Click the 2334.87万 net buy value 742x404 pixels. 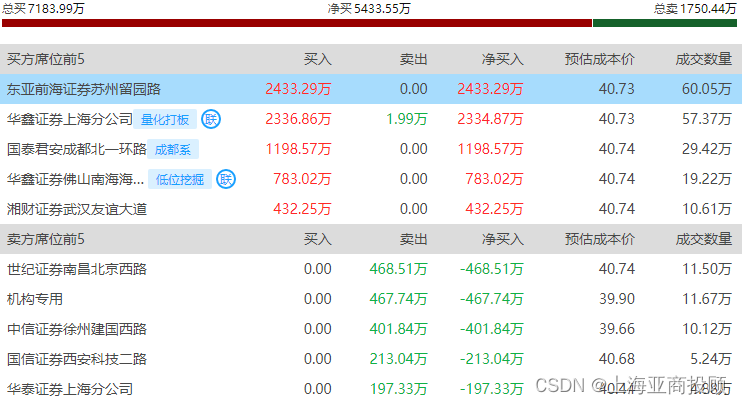coord(490,119)
